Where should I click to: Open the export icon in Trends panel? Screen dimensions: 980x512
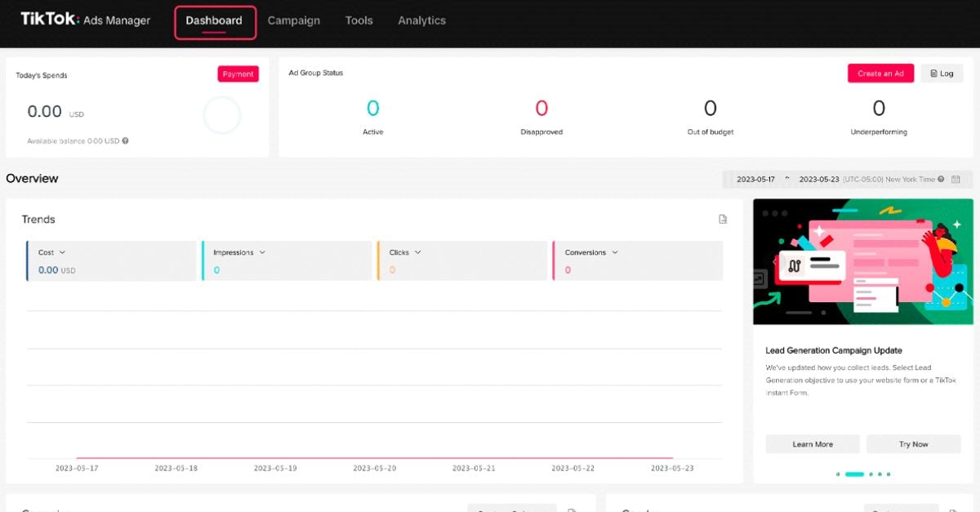point(722,219)
